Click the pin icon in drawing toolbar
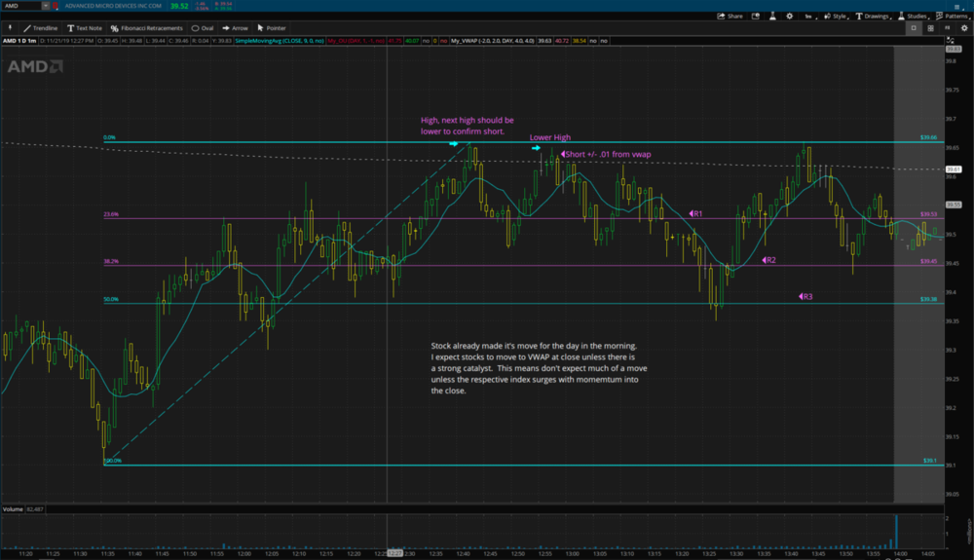974x560 pixels. (9, 28)
